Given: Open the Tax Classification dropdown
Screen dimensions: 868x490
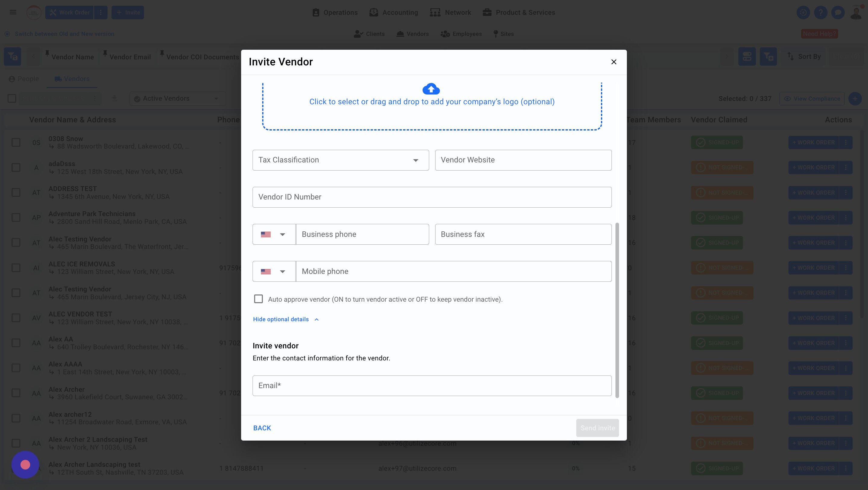Looking at the screenshot, I should 340,160.
